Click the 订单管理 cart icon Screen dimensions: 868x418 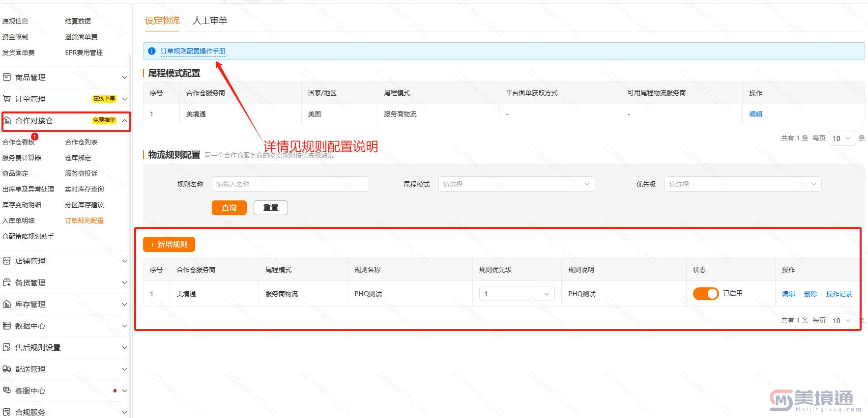click(x=7, y=99)
